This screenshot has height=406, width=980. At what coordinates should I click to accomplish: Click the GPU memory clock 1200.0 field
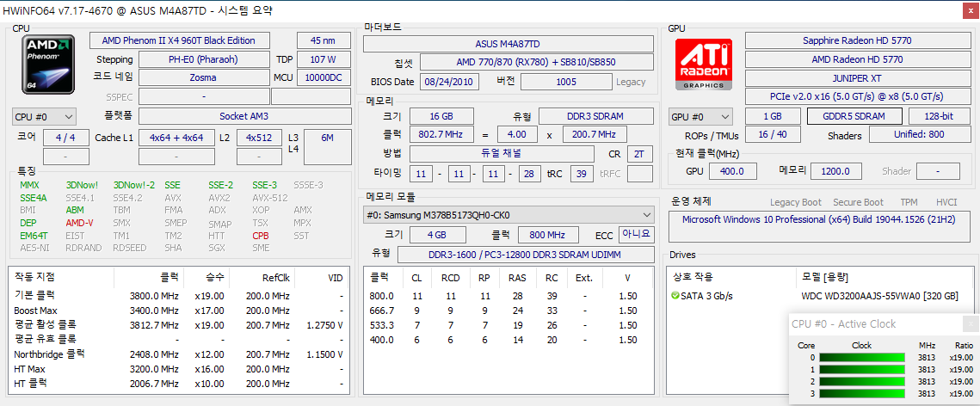[x=836, y=170]
